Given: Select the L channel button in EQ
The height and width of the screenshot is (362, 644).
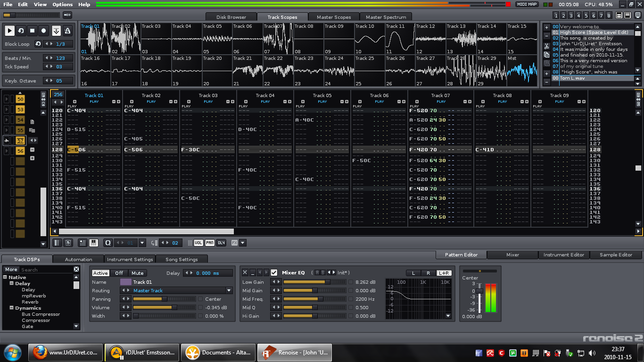Looking at the screenshot, I should [x=413, y=273].
